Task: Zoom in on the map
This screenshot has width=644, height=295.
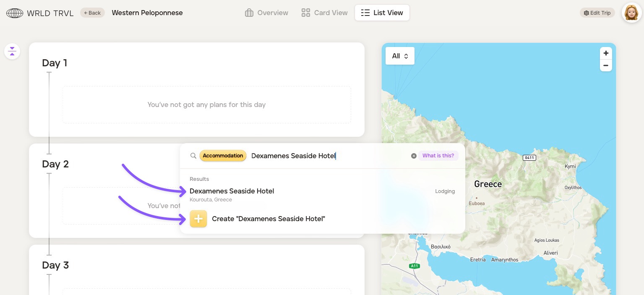Action: tap(605, 53)
